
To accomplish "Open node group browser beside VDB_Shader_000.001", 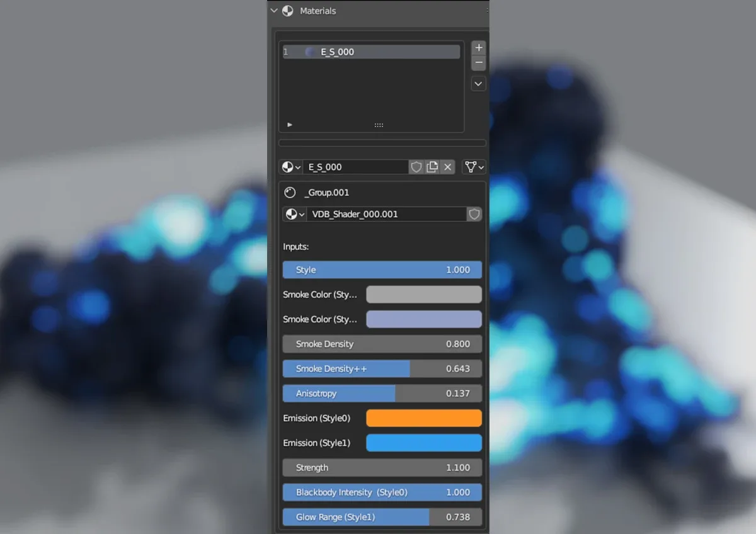I will 294,214.
